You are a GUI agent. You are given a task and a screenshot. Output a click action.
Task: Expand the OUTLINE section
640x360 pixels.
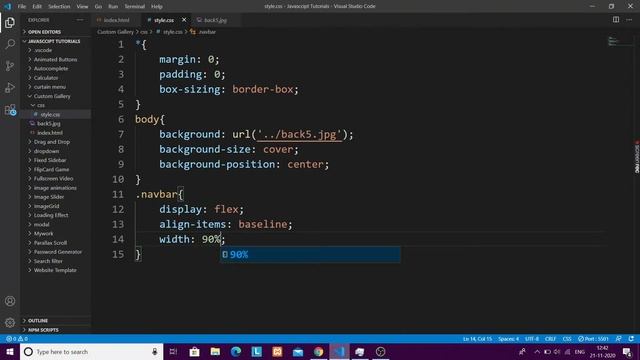(x=38, y=321)
